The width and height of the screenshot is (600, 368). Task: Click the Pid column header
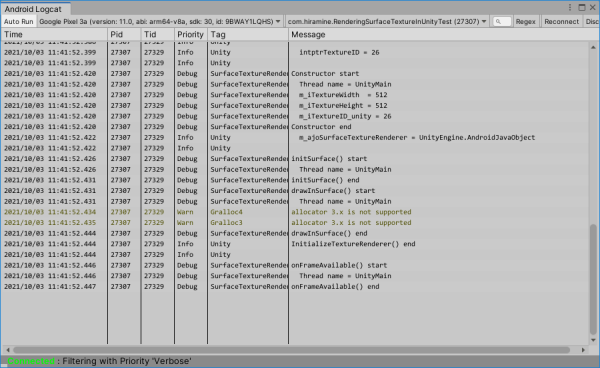(124, 34)
